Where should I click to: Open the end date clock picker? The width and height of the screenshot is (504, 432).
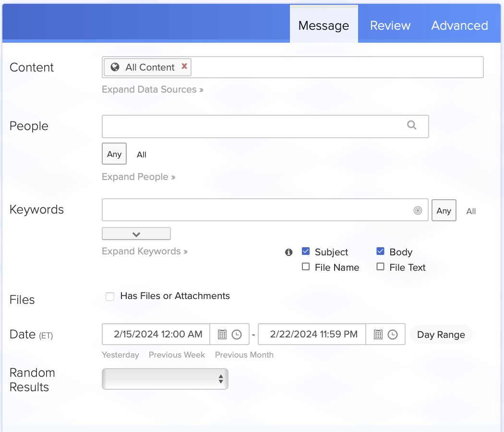coord(393,334)
